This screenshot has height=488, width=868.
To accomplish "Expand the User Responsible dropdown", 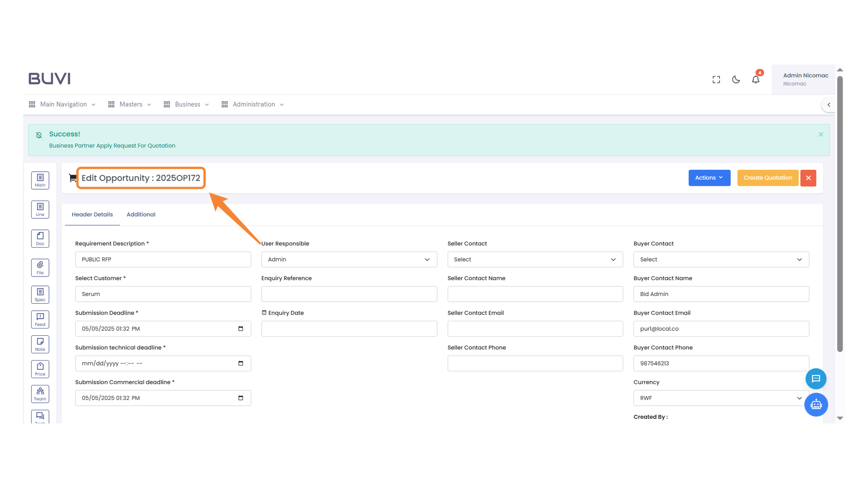I will [x=349, y=259].
